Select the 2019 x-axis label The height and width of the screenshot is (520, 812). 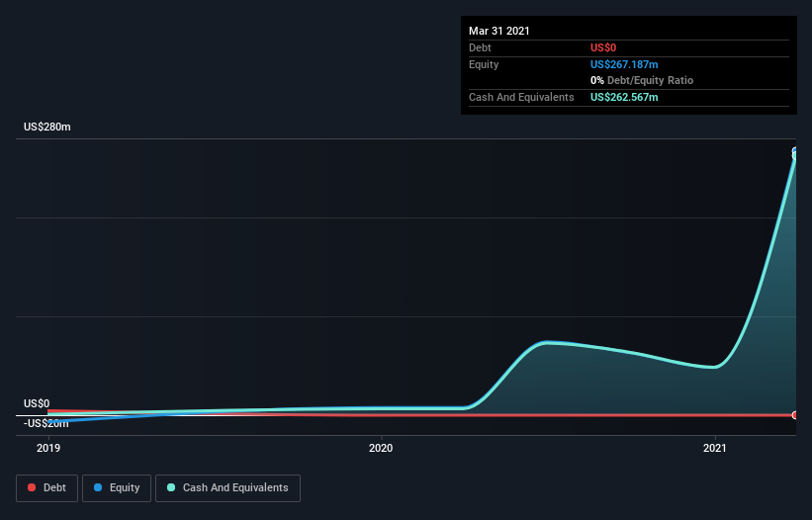(x=48, y=448)
